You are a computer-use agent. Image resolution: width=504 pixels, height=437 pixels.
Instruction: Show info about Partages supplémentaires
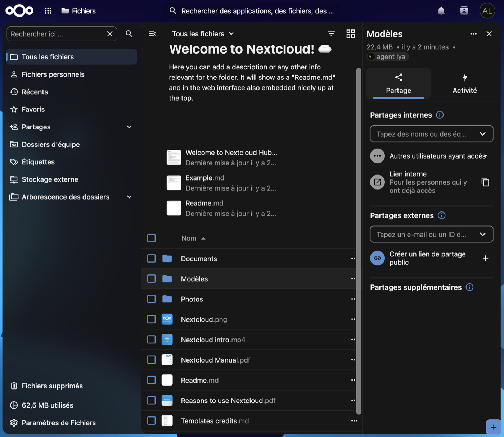[469, 287]
